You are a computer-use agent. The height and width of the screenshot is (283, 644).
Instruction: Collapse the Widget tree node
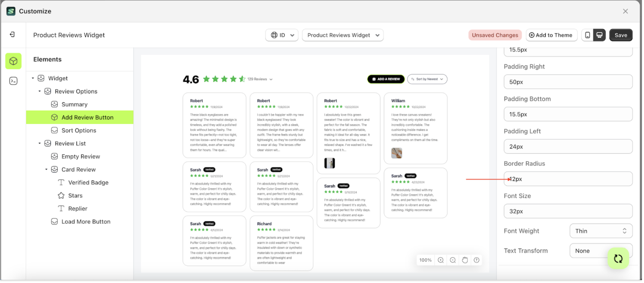[33, 78]
